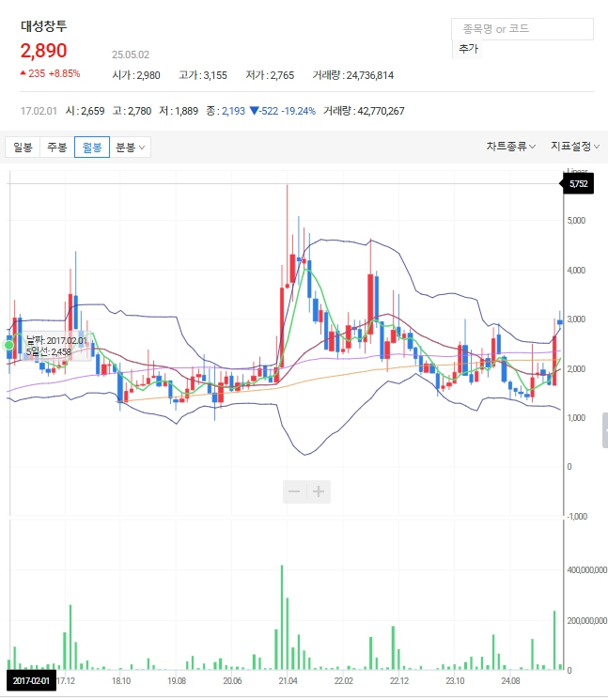The image size is (608, 700).
Task: Click the green 5일선 indicator dot
Action: (x=9, y=345)
